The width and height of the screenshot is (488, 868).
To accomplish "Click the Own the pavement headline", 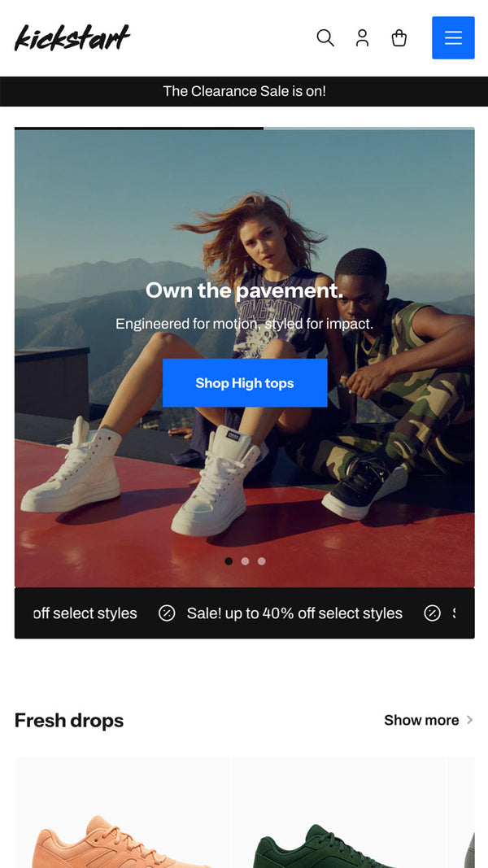I will (x=245, y=290).
